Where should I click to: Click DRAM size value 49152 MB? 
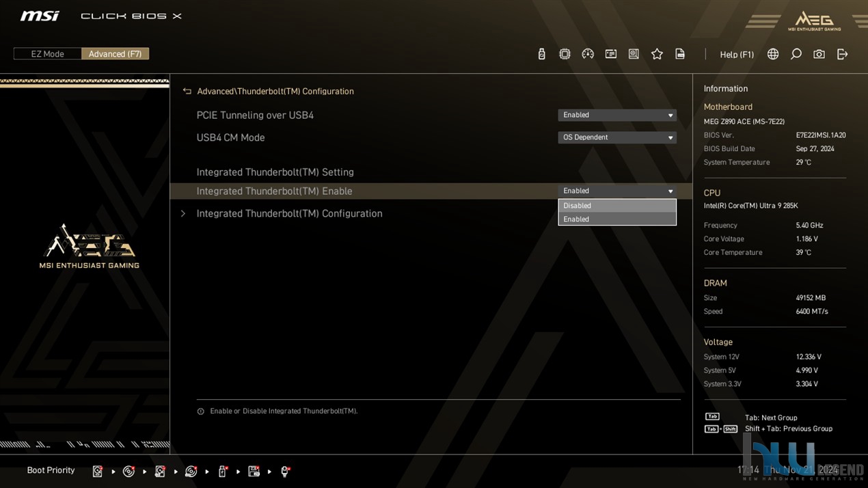click(x=811, y=298)
